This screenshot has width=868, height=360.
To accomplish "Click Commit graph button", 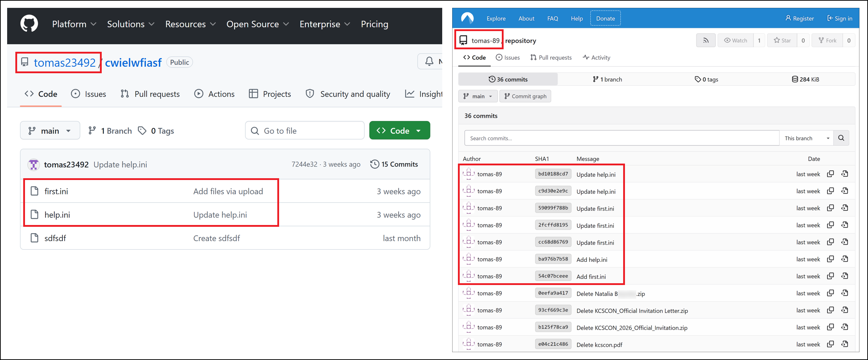I will pos(525,96).
